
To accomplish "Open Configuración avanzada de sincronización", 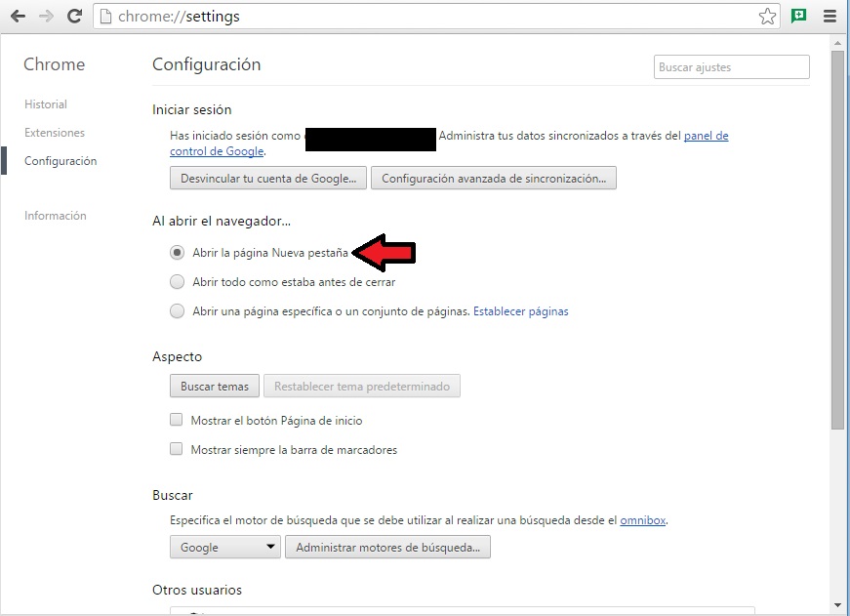I will click(494, 179).
